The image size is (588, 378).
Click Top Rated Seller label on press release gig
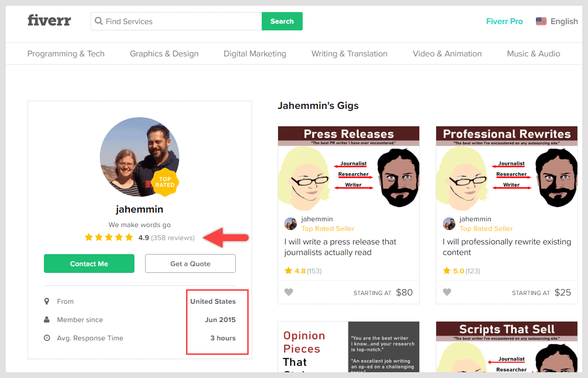(328, 229)
